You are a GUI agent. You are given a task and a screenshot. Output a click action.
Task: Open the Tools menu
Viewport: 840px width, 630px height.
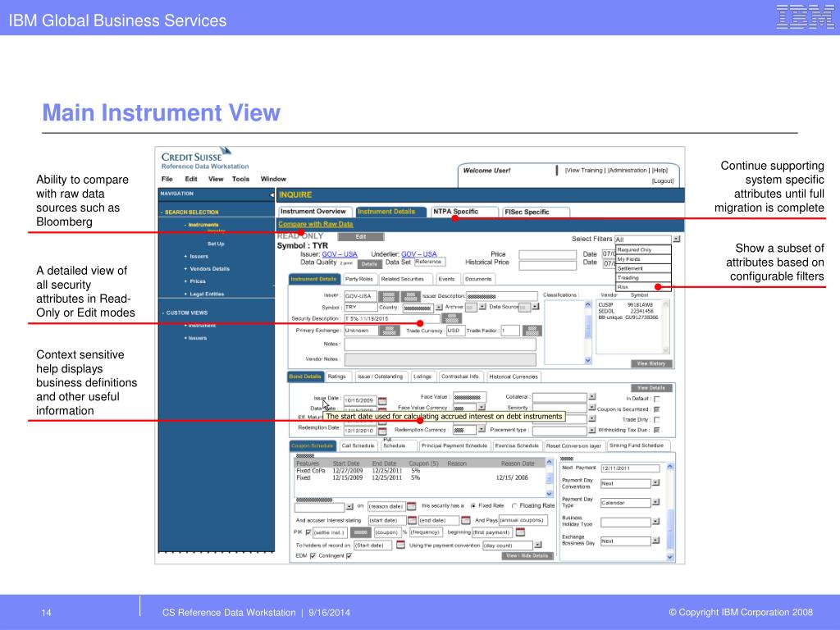tap(240, 179)
